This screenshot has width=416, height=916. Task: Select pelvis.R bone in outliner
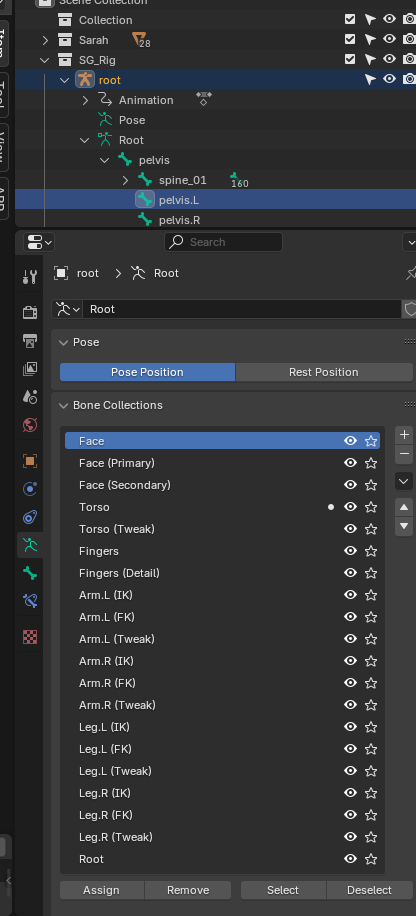(x=179, y=220)
